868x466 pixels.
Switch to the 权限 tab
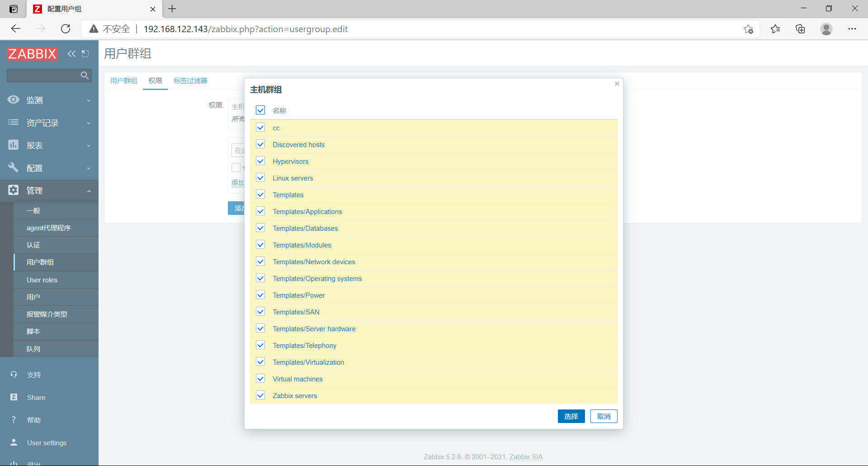click(155, 81)
